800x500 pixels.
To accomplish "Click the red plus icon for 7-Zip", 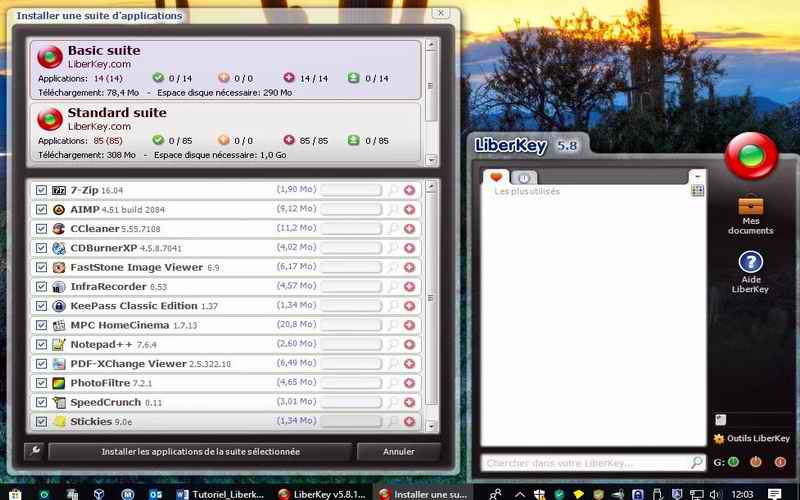I will tap(409, 190).
